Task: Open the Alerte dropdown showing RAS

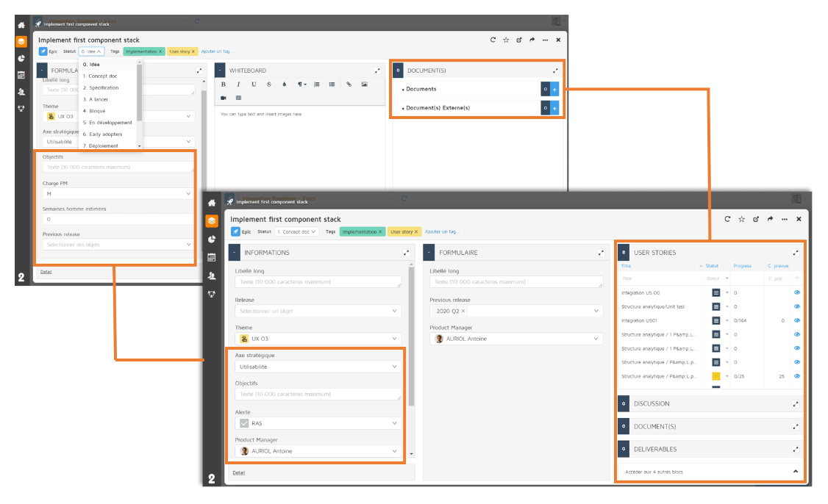Action: [318, 423]
